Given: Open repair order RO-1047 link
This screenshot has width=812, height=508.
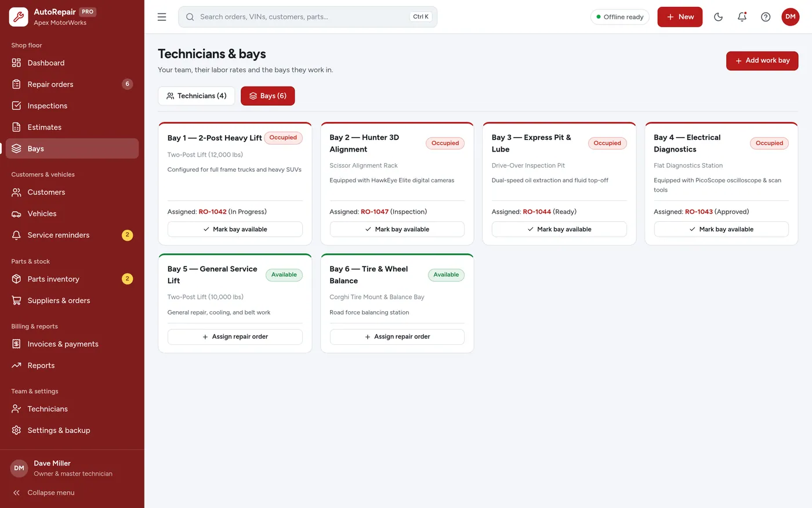Looking at the screenshot, I should tap(375, 212).
